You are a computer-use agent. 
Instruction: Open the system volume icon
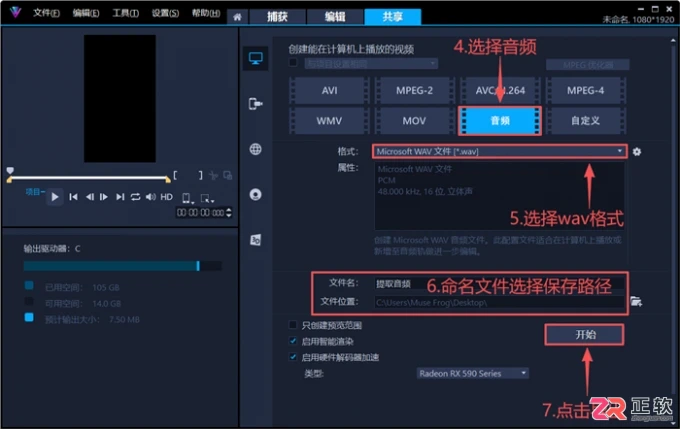click(x=150, y=197)
